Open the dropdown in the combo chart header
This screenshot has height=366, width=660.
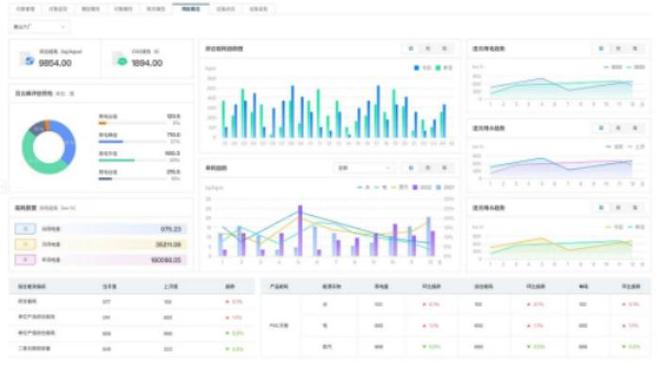pyautogui.click(x=364, y=168)
